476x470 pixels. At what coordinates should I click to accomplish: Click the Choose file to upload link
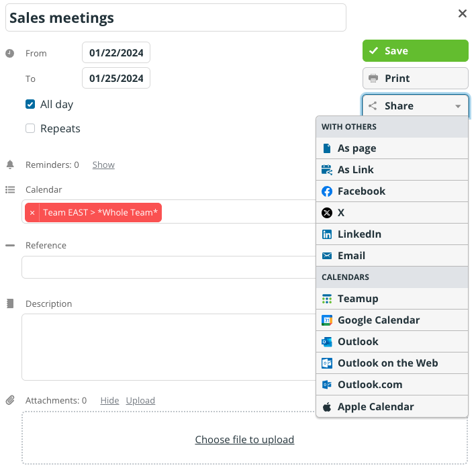(244, 440)
